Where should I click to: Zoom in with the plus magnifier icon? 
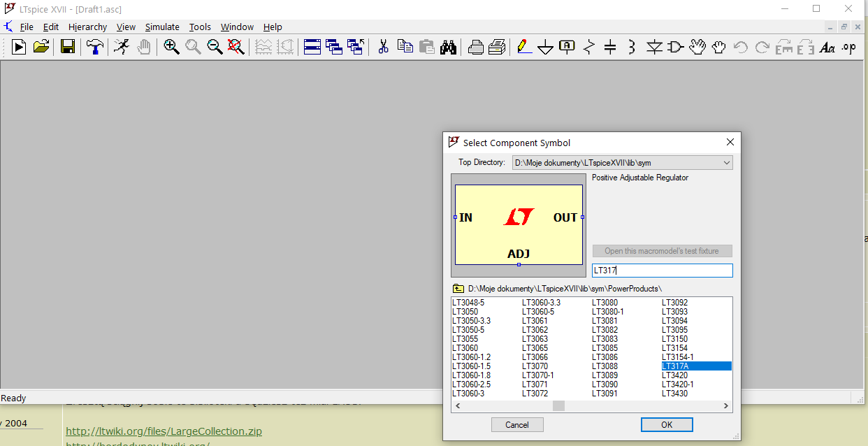click(x=171, y=47)
